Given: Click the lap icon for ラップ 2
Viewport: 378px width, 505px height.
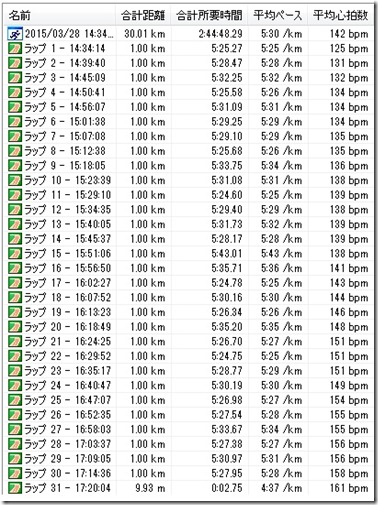Looking at the screenshot, I should (15, 63).
